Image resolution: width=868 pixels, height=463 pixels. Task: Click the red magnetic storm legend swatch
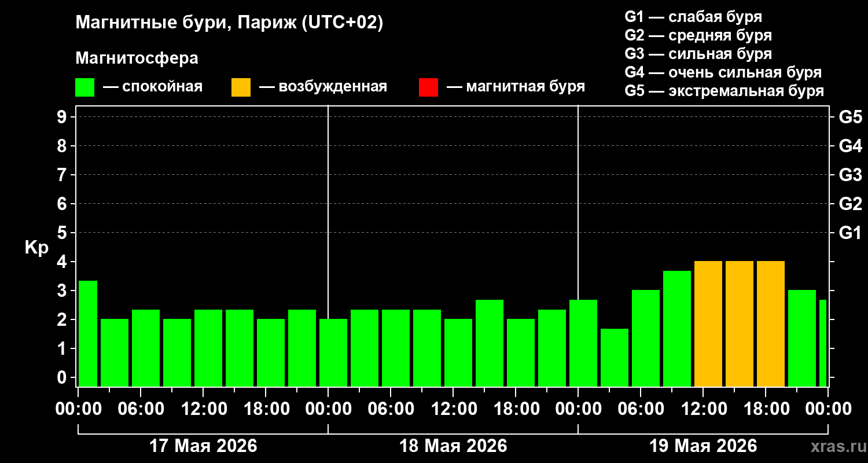tap(428, 87)
